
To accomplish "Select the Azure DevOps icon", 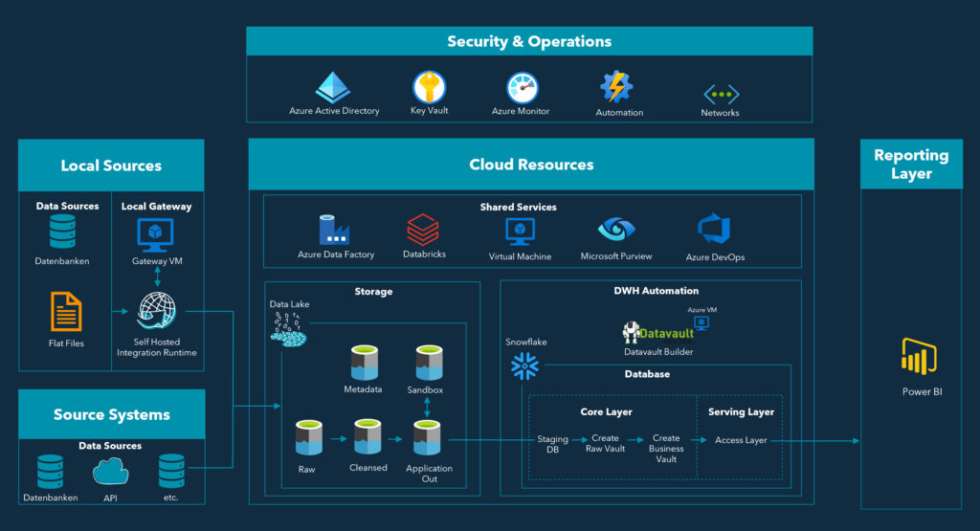I will 714,229.
